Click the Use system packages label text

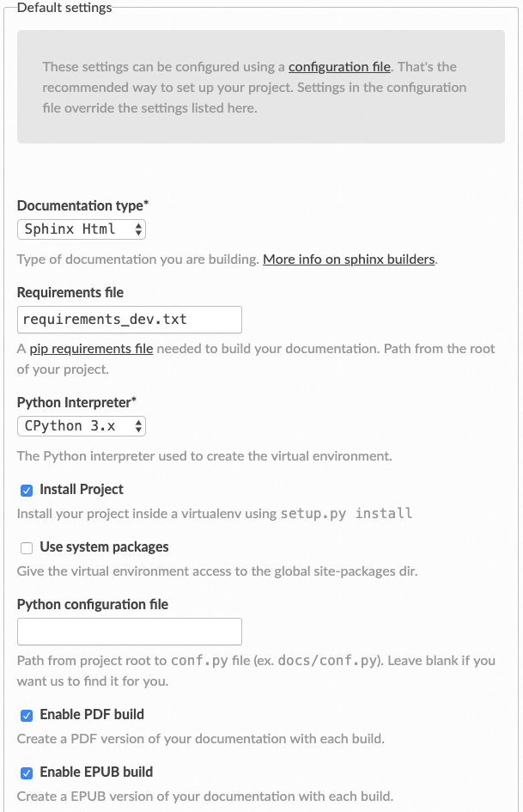104,546
